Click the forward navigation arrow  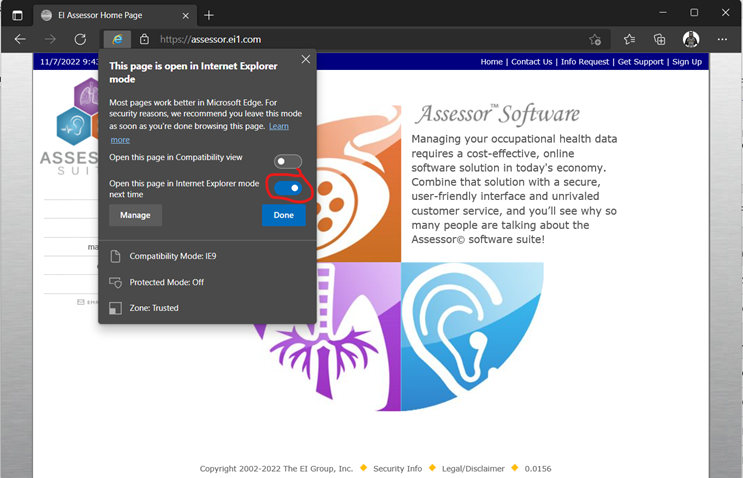point(50,39)
